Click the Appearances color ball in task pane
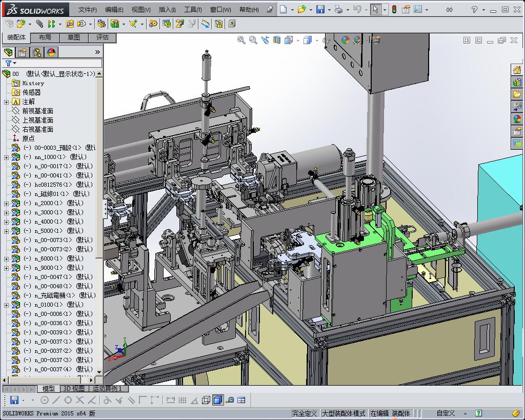525x420 pixels. pyautogui.click(x=517, y=118)
